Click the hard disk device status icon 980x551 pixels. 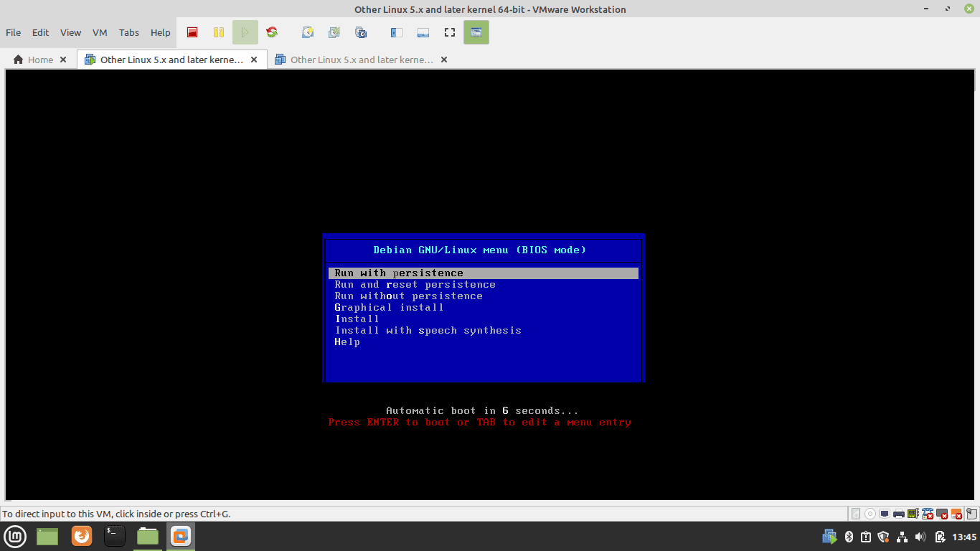coord(856,514)
